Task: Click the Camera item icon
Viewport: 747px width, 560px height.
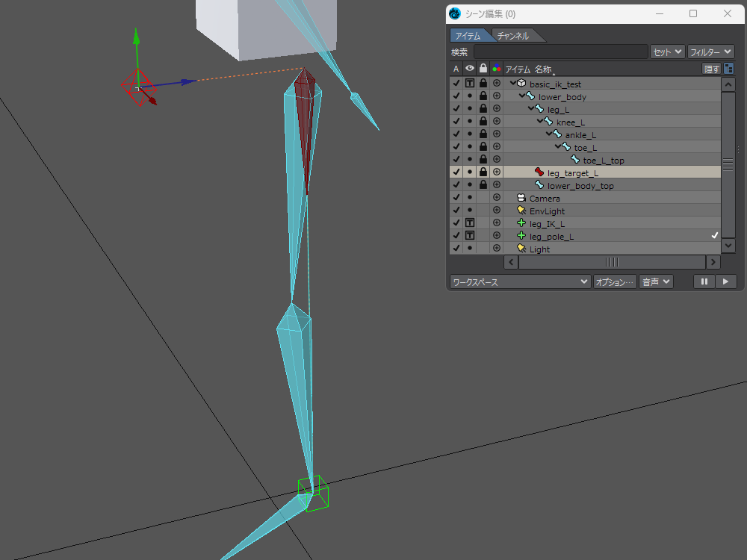Action: 521,198
